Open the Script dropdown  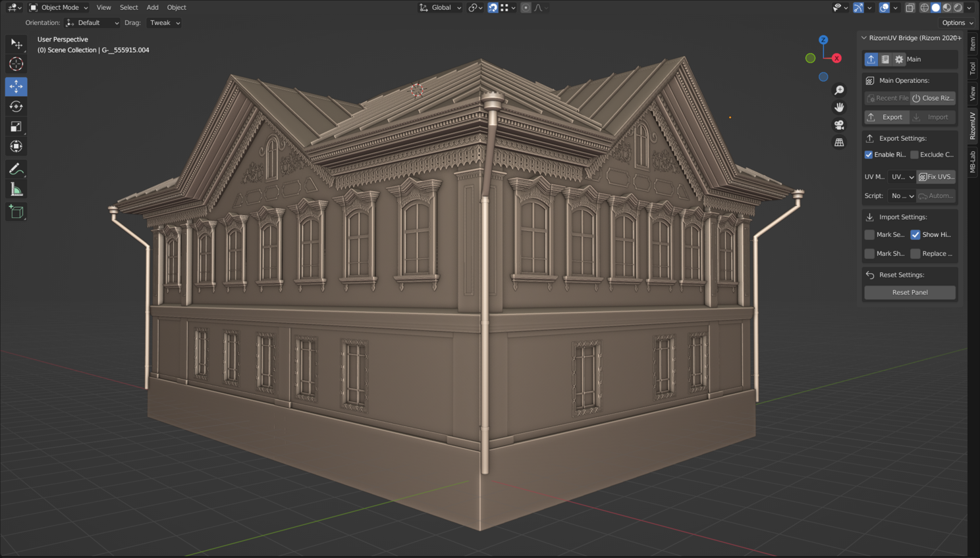[x=902, y=196]
